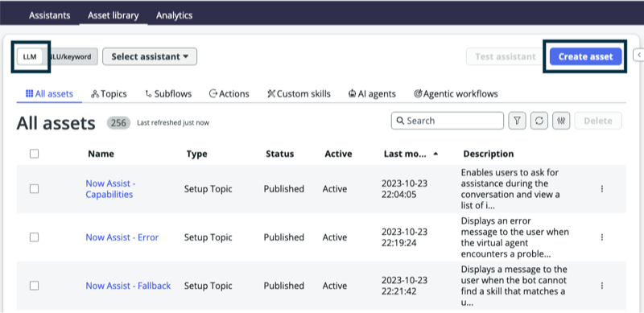Click Setup Topic in the Now Assist - Error row
The height and width of the screenshot is (313, 644).
point(208,237)
